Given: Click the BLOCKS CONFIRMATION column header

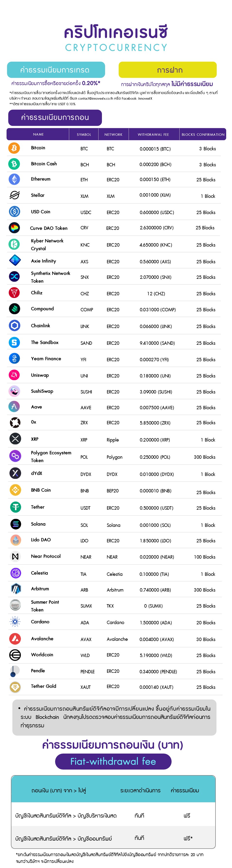Looking at the screenshot, I should pos(203,135).
